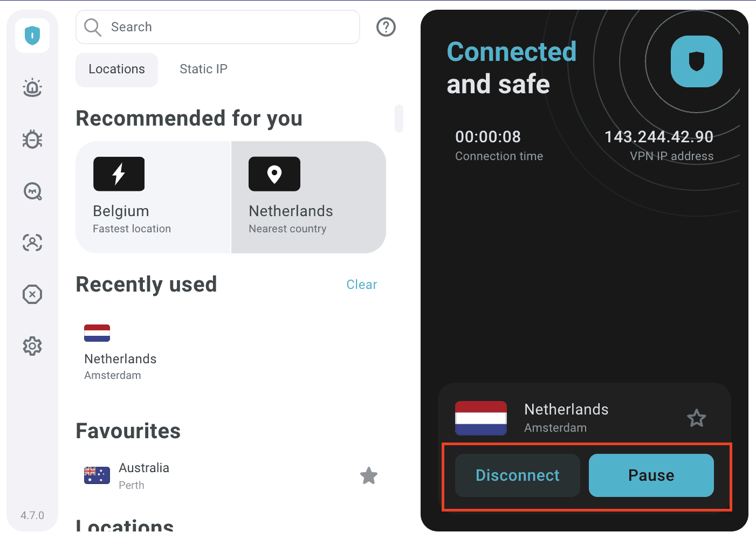Open the private Search sidebar icon

coord(32,191)
